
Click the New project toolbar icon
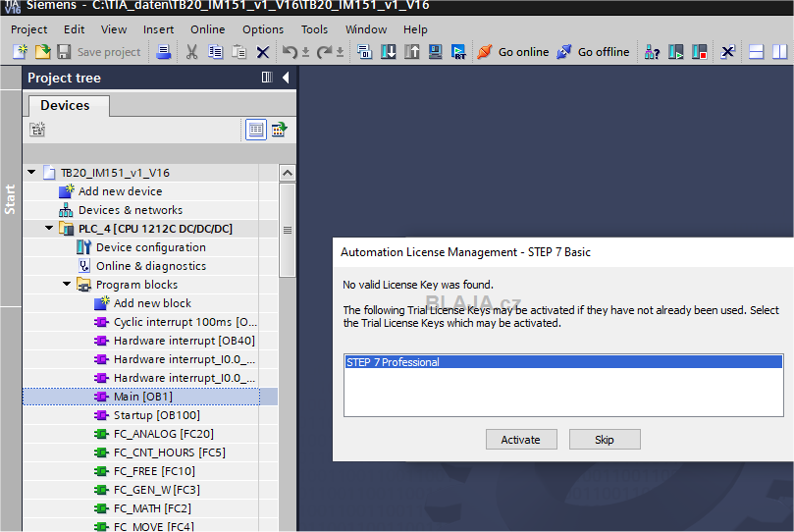coord(20,52)
